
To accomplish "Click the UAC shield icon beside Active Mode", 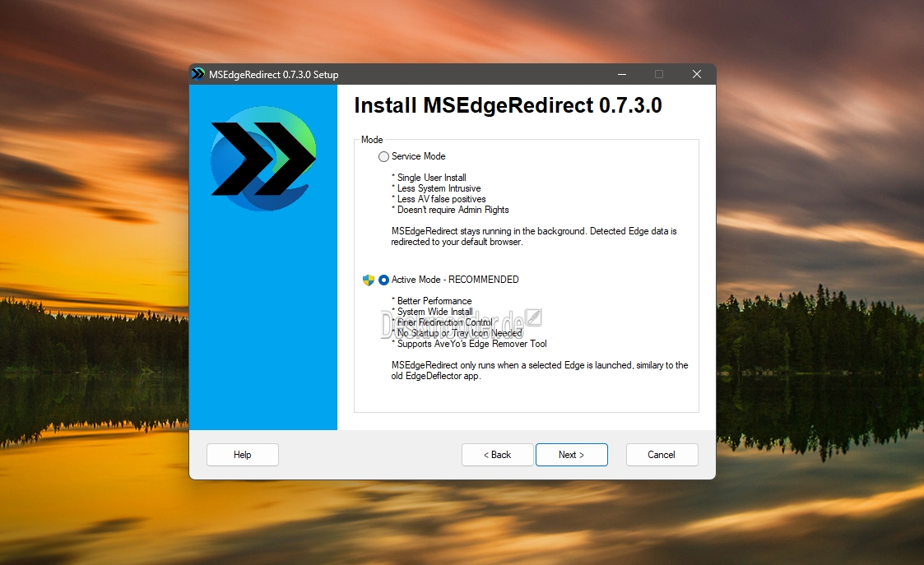I will pyautogui.click(x=369, y=280).
